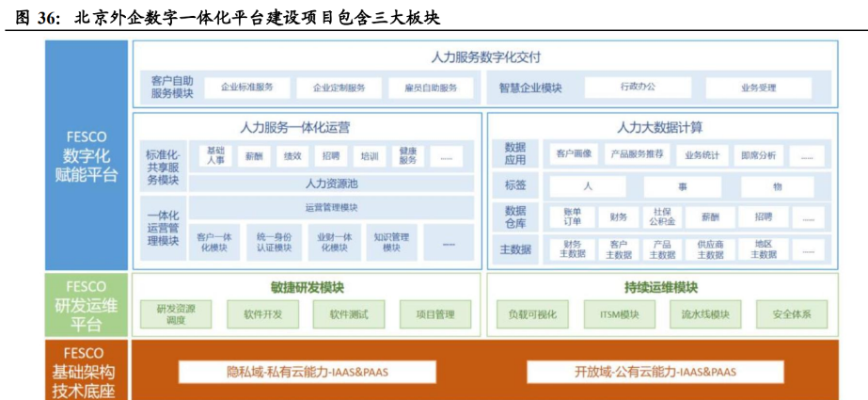Click the '客户自助服务模块' label
Viewport: 868px width, 400px height.
(172, 88)
